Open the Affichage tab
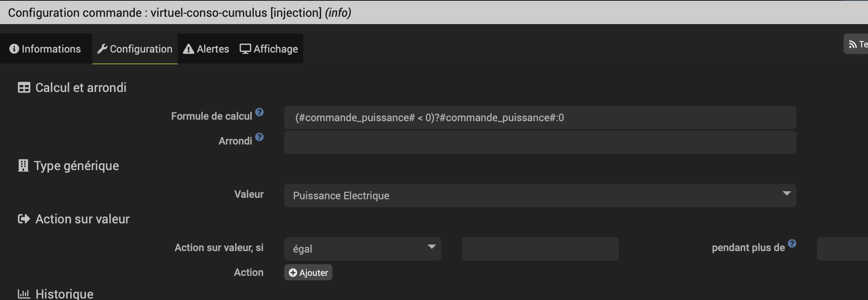This screenshot has width=868, height=300. pos(269,49)
